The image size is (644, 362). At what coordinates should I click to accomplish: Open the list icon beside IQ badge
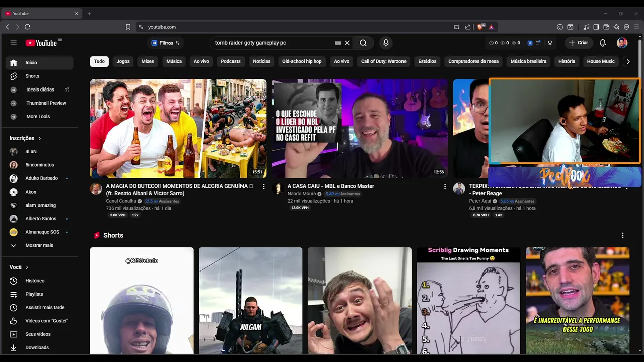click(538, 43)
